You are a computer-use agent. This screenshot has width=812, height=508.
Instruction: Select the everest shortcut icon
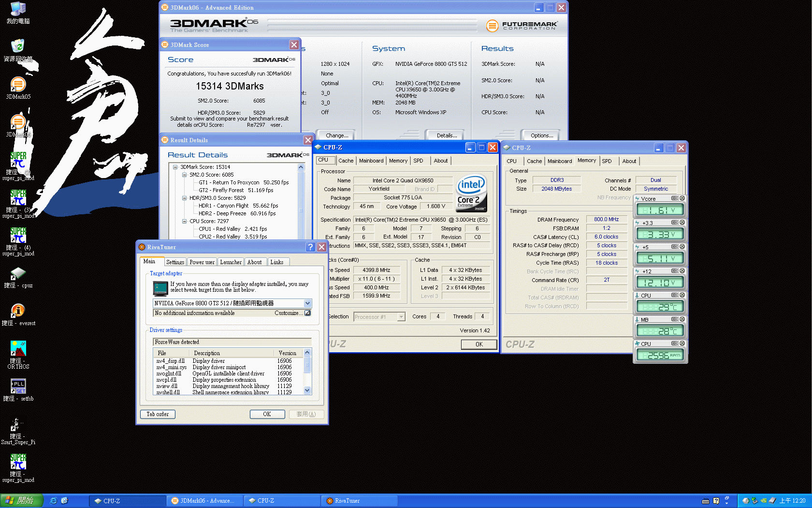[18, 314]
